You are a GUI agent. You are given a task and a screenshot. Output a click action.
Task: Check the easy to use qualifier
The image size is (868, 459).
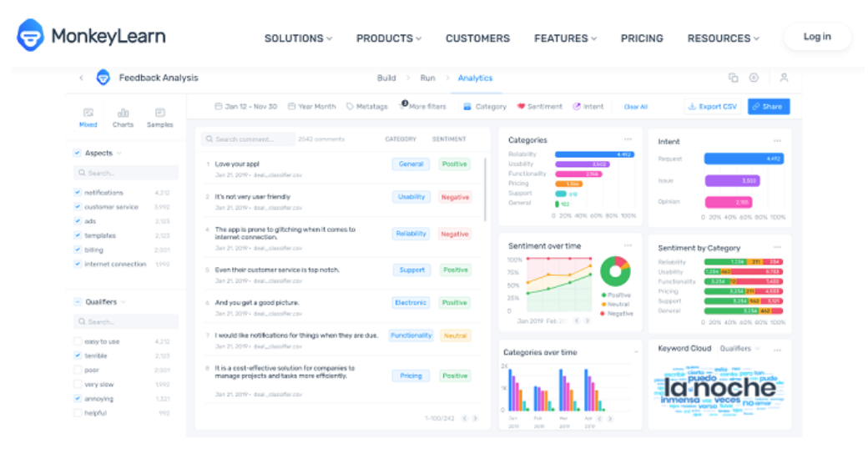[78, 341]
